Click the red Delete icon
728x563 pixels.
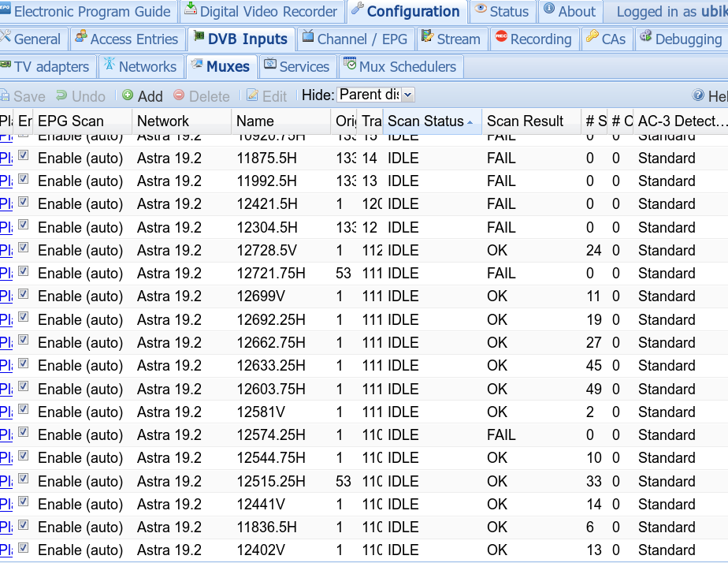179,95
